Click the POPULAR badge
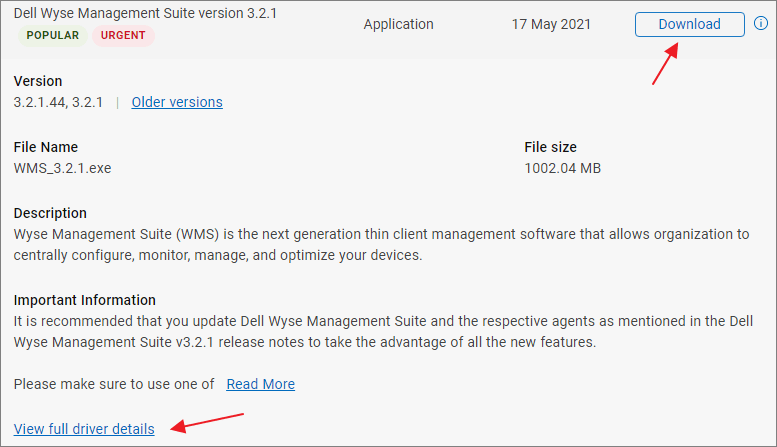 53,36
